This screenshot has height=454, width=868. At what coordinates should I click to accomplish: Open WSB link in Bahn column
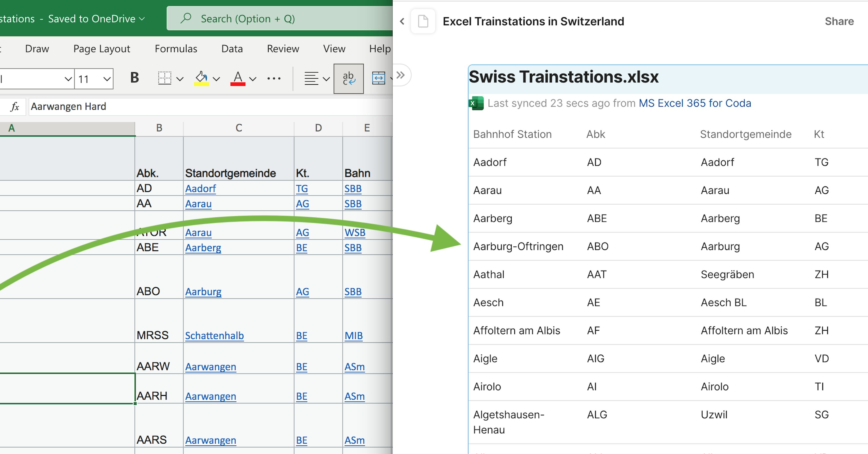click(x=355, y=232)
